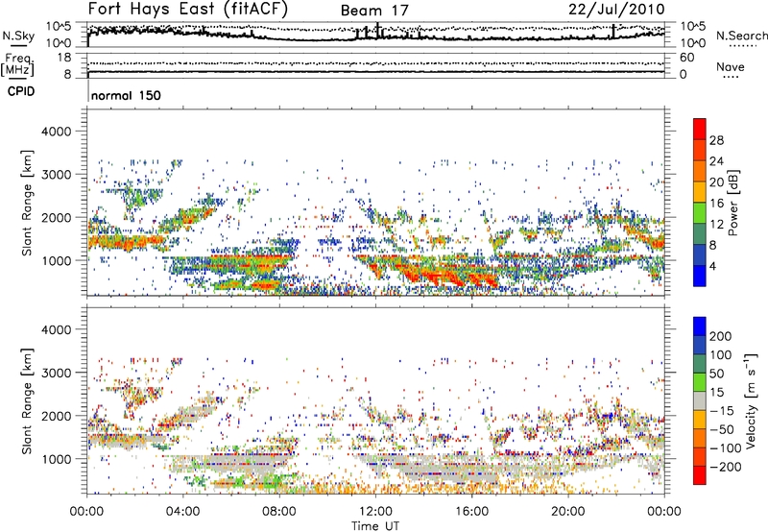Click the 'CPID' row label
Viewport: 768px width, 532px height.
pyautogui.click(x=21, y=91)
